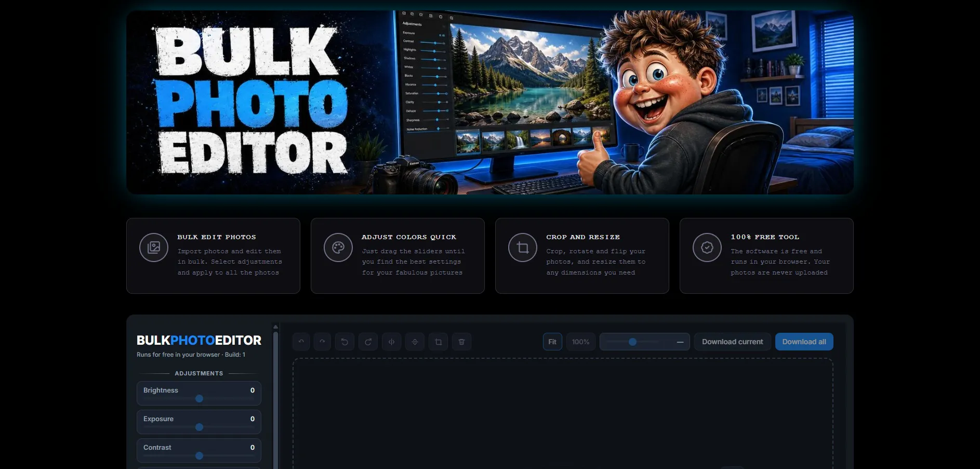Screen dimensions: 980x469
Task: Flip the photo vertically
Action: pos(415,342)
